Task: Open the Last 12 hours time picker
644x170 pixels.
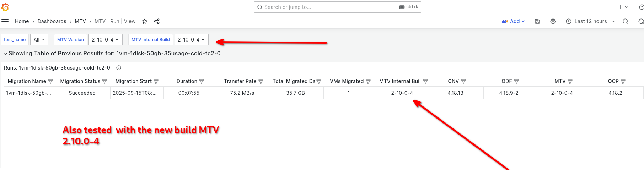Action: (x=590, y=21)
